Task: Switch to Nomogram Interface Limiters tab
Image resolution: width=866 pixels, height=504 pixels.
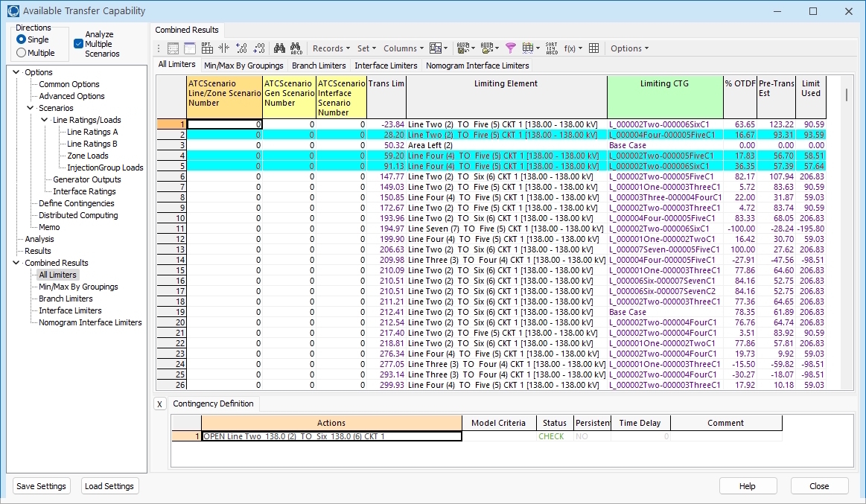Action: [x=477, y=66]
